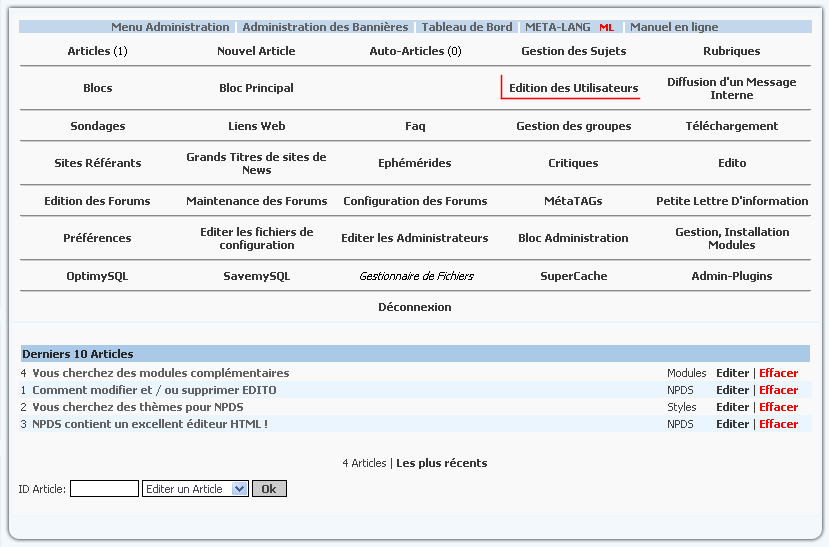
Task: Click the Déconnexion link
Action: tap(415, 307)
